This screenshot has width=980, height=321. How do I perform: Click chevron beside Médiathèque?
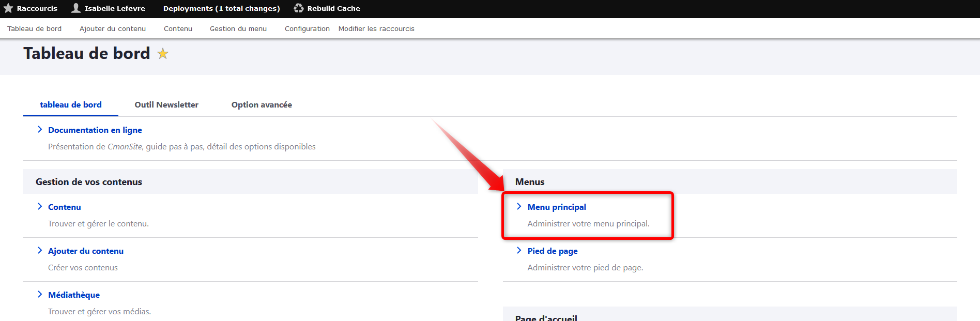[40, 295]
